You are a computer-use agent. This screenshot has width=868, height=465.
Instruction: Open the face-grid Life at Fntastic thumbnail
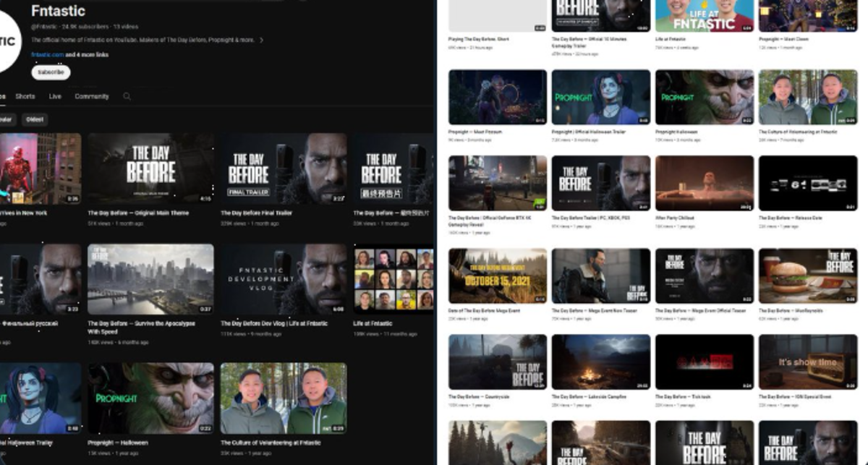coord(393,279)
